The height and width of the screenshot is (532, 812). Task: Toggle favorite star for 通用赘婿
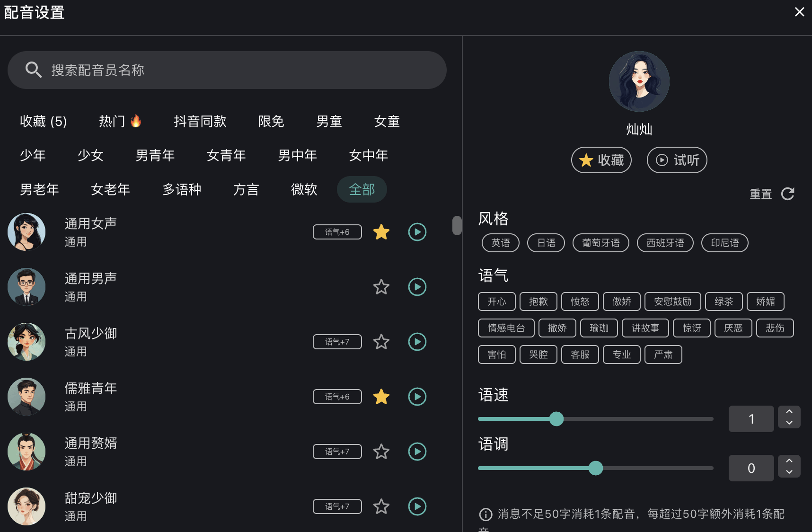pyautogui.click(x=381, y=452)
